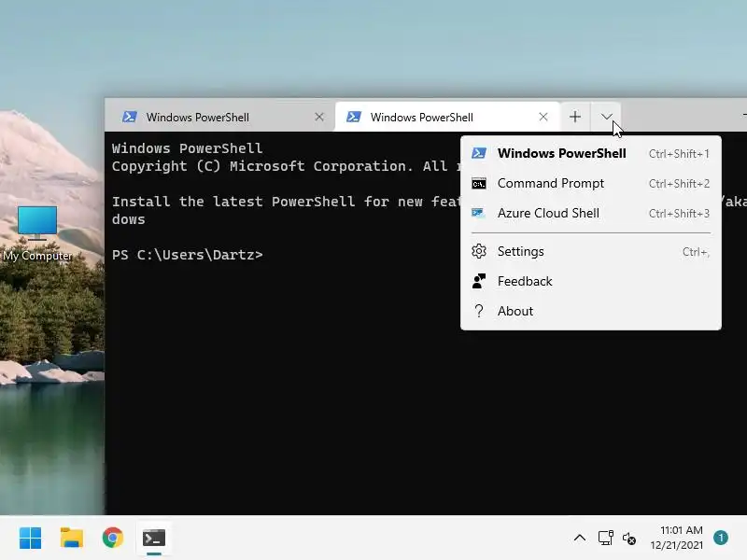Click the Ctrl+Shift+2 shortcut label
Screen dimensions: 747x560
click(679, 183)
